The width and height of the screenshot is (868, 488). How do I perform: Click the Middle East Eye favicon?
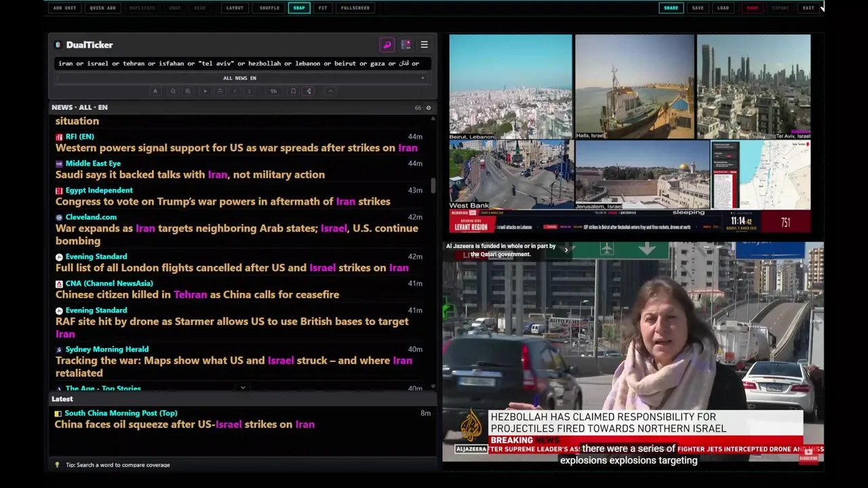59,164
